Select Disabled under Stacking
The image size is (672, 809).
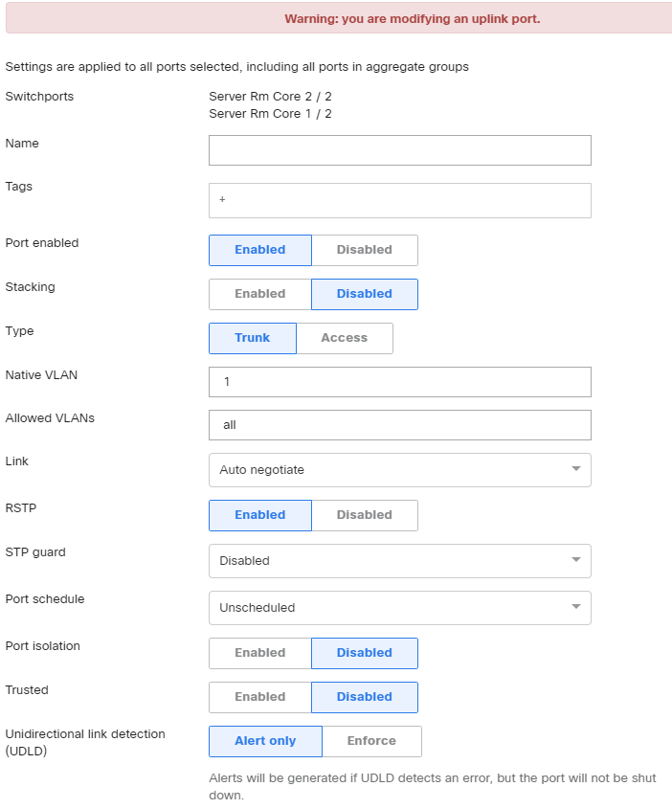(364, 294)
